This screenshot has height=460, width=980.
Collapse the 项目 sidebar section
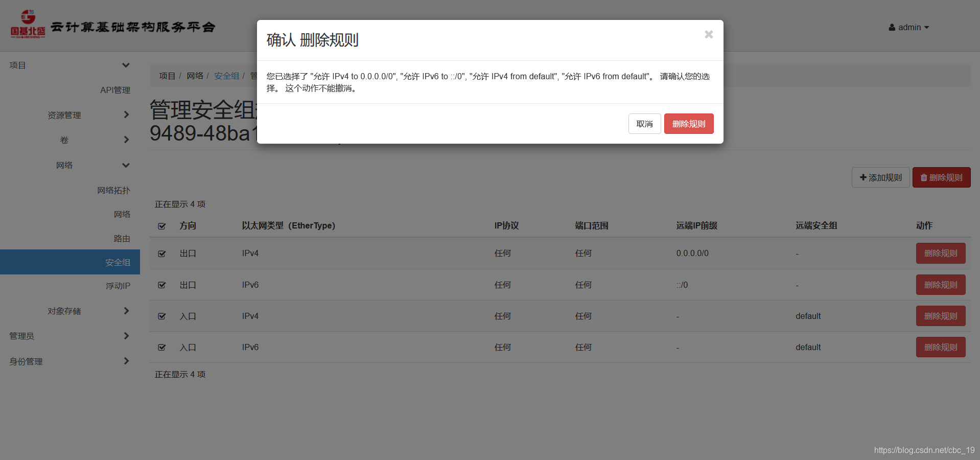click(x=70, y=65)
